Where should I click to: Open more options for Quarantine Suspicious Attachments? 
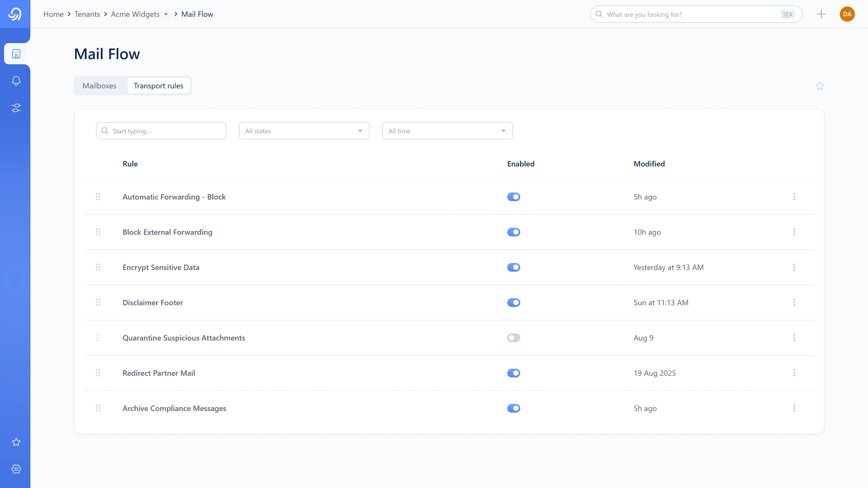(794, 338)
